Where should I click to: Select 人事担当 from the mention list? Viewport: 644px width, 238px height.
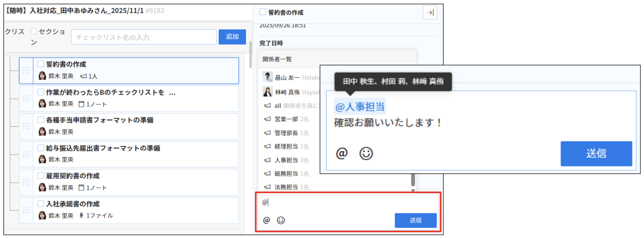coord(286,160)
